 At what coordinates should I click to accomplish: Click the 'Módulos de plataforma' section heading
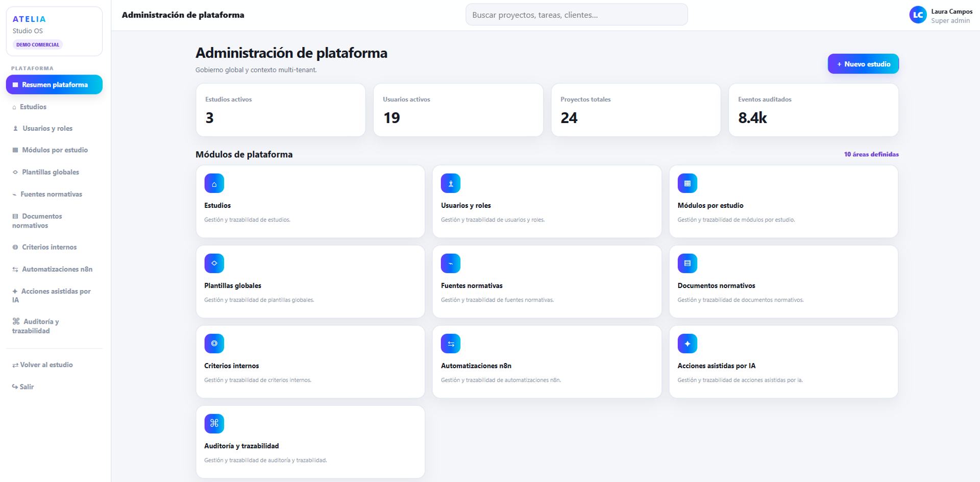pyautogui.click(x=244, y=154)
